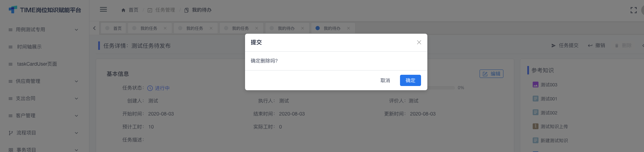Switch to the 首页 tab
The image size is (644, 152).
click(x=114, y=28)
